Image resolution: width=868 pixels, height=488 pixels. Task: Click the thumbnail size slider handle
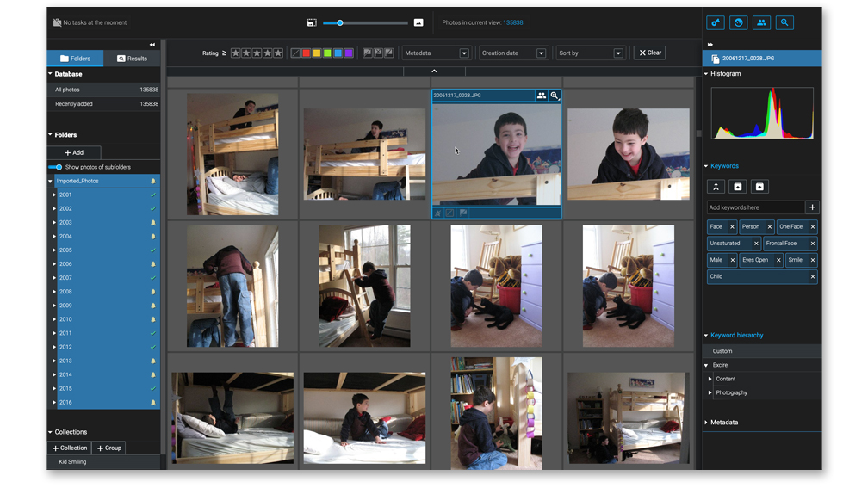point(340,22)
